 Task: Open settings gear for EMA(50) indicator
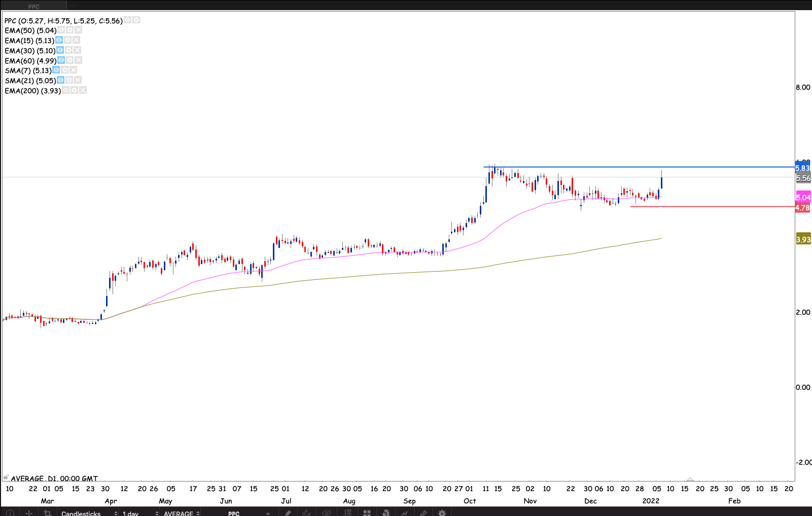click(x=70, y=30)
